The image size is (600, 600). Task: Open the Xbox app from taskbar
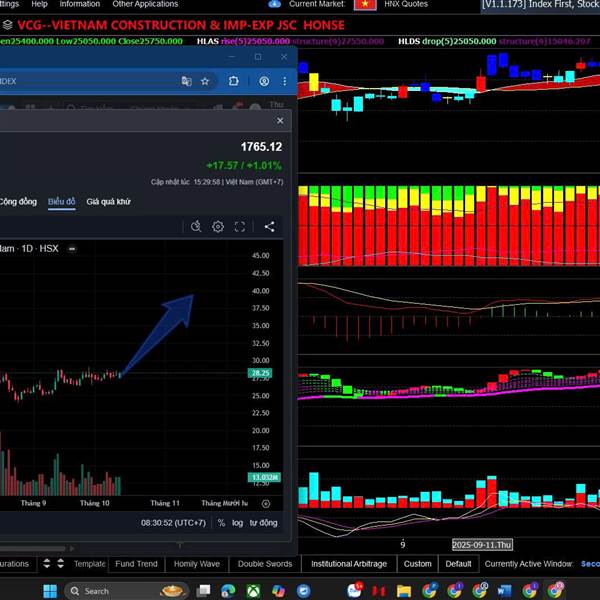(x=253, y=591)
